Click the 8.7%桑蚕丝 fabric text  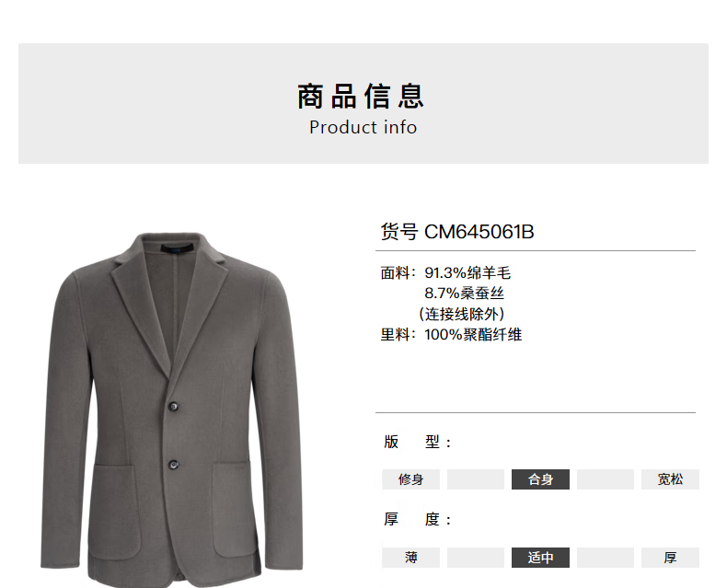464,293
